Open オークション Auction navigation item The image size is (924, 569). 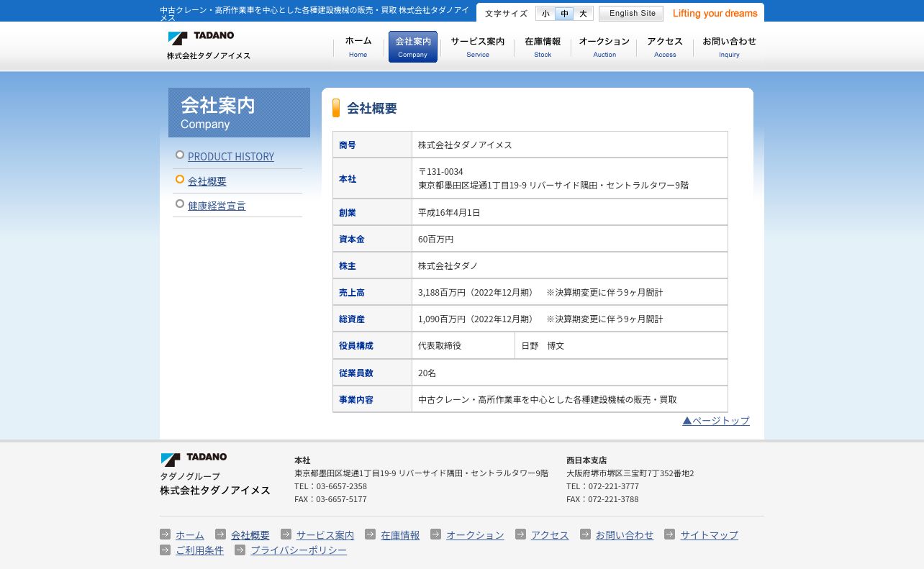[604, 47]
